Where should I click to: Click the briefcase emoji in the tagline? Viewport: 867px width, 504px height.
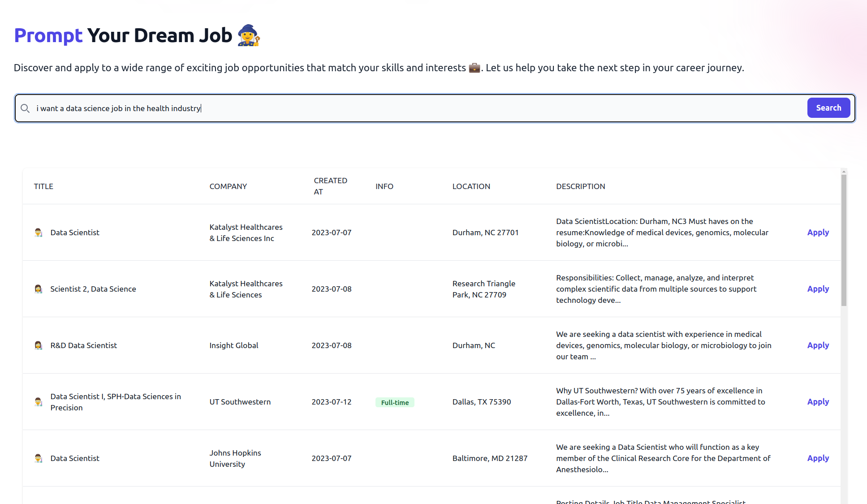pyautogui.click(x=474, y=68)
